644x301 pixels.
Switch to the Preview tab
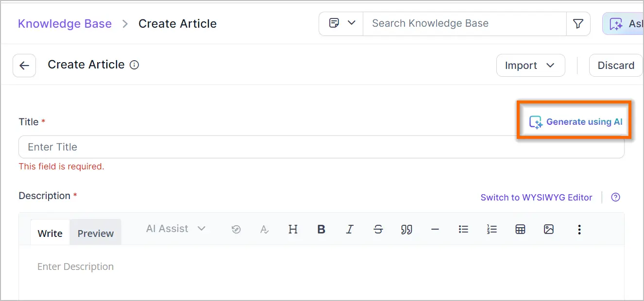coord(96,234)
